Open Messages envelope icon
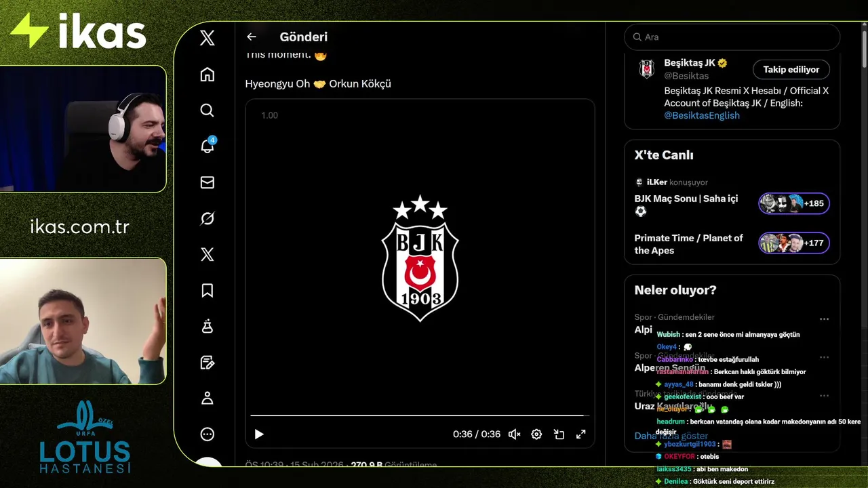868x488 pixels. (x=208, y=182)
